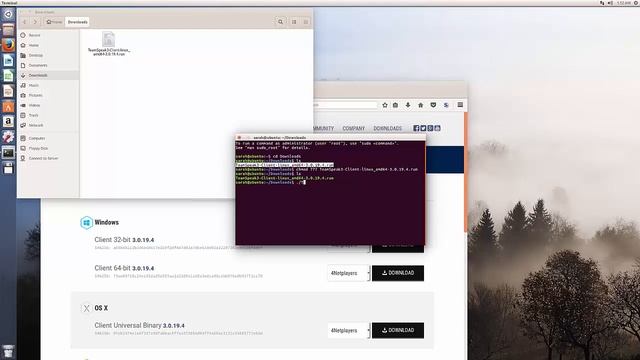Open the 4Netplayers mirror dropdown for Client 64-bit
This screenshot has height=360, width=640.
[349, 273]
